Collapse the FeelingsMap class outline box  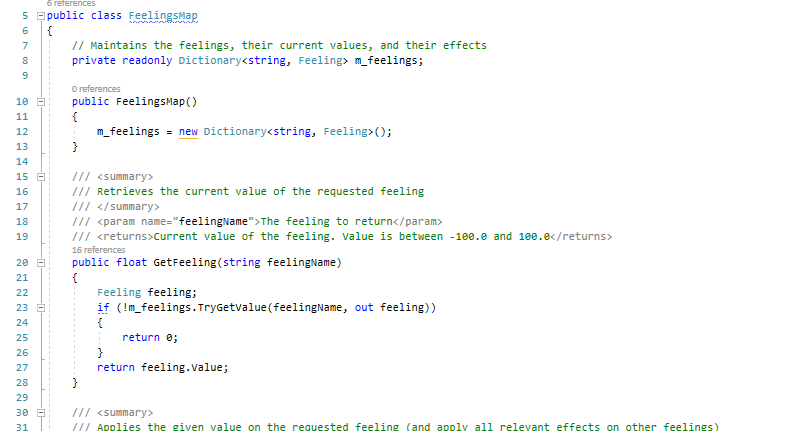[x=41, y=16]
